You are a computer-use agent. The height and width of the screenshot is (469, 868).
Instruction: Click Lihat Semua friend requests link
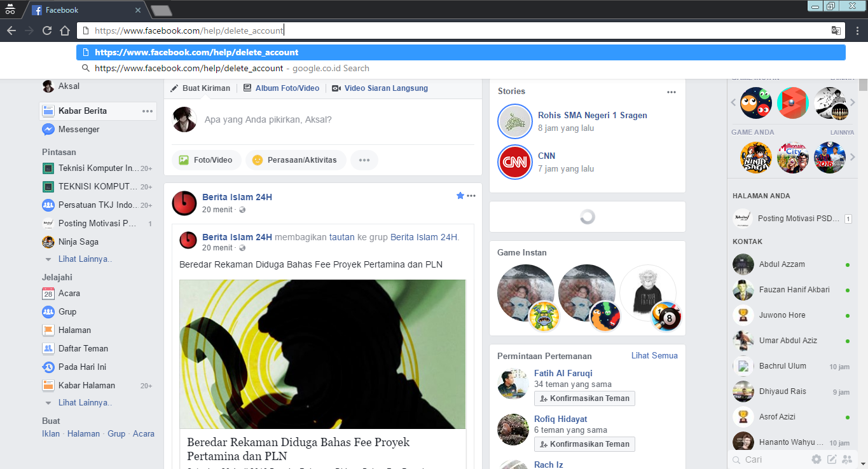654,356
